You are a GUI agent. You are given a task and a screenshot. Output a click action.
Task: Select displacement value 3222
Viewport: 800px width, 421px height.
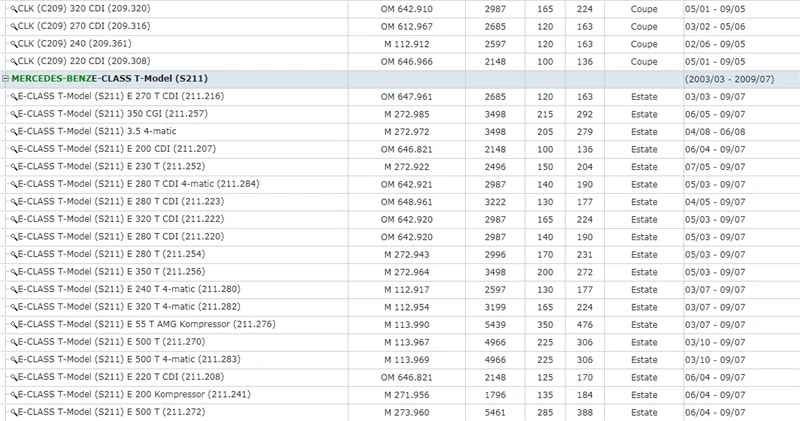tap(495, 202)
